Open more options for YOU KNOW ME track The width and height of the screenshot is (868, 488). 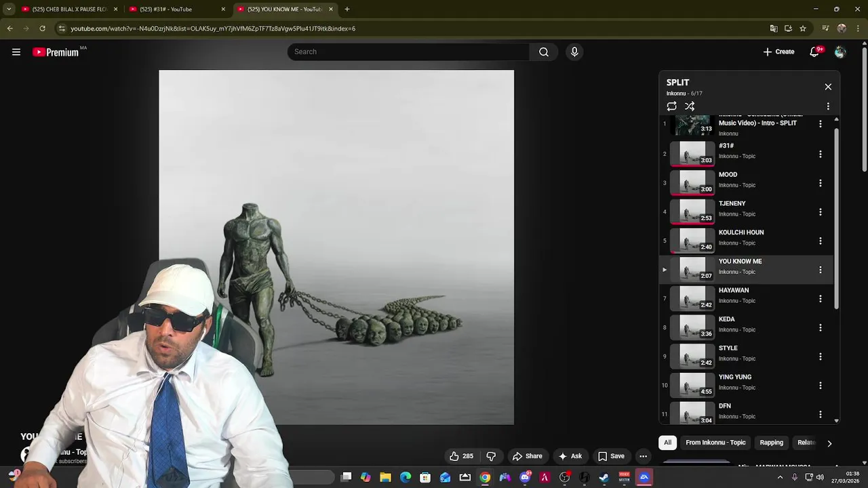[820, 270]
